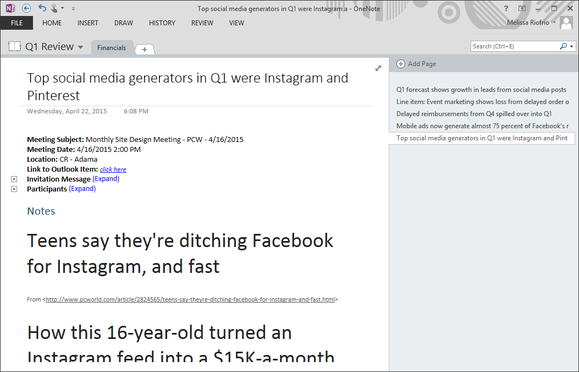Expand the Participants plus box
579x372 pixels.
(14, 189)
